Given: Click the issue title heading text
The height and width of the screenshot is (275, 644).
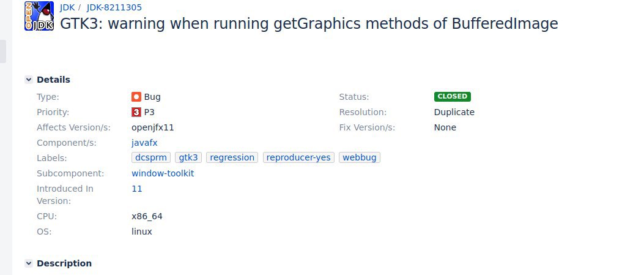Looking at the screenshot, I should tap(309, 24).
